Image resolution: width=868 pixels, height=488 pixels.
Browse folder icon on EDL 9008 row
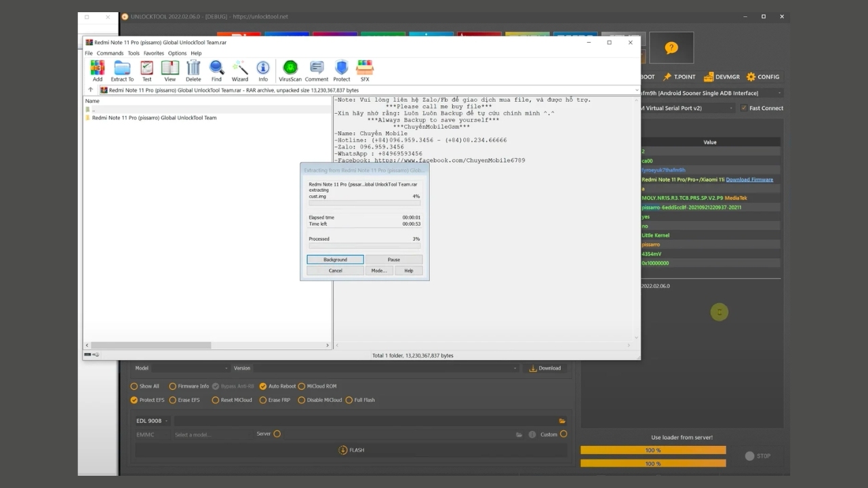[x=562, y=421]
